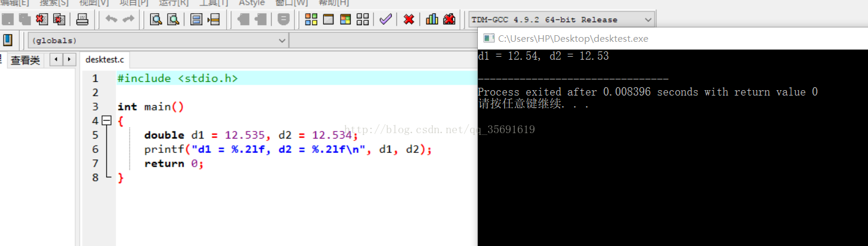The image size is (868, 246).
Task: Click console title C:\Users\HP\Desktop\desktest.exe
Action: click(573, 38)
